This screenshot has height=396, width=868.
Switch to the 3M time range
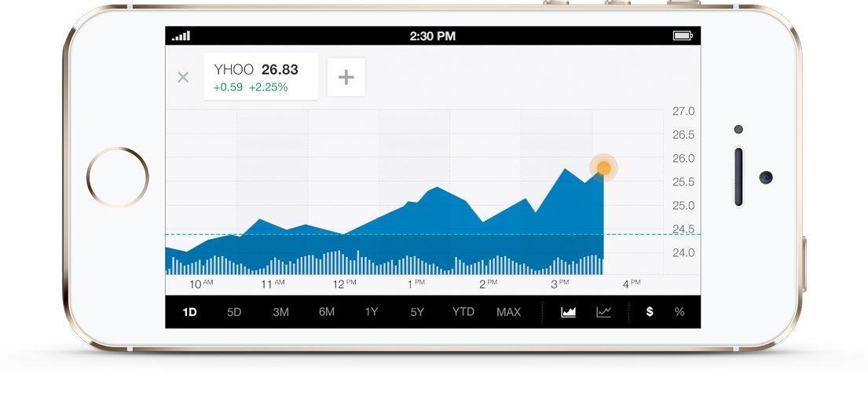[280, 312]
